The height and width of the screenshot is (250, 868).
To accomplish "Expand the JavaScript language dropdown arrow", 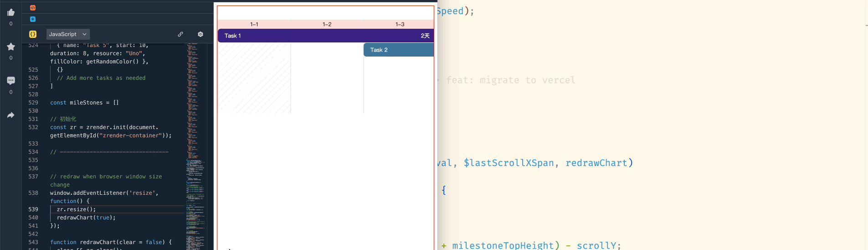I will coord(85,34).
